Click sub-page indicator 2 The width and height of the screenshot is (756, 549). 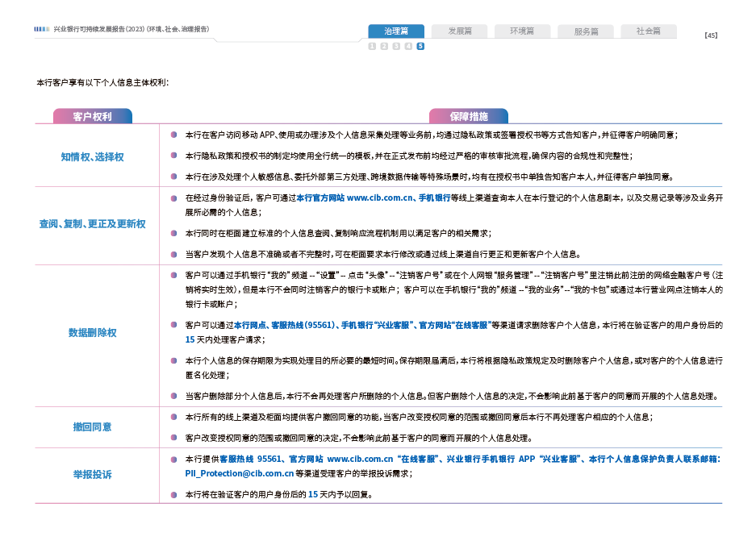point(384,47)
